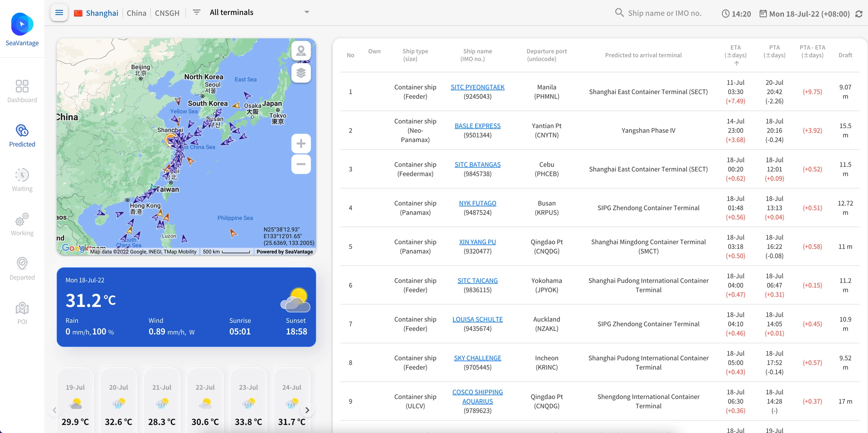868x433 pixels.
Task: Open the Dashboard sidebar item
Action: point(22,91)
